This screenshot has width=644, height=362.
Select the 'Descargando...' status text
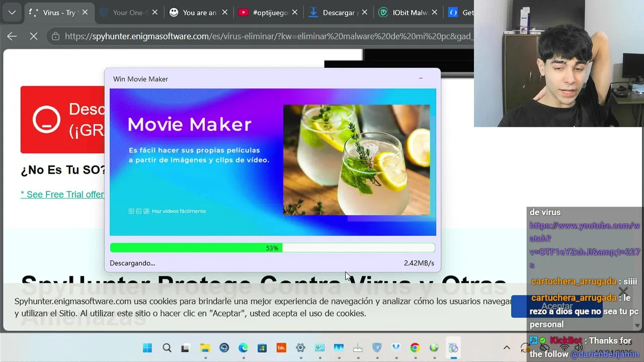pyautogui.click(x=132, y=263)
